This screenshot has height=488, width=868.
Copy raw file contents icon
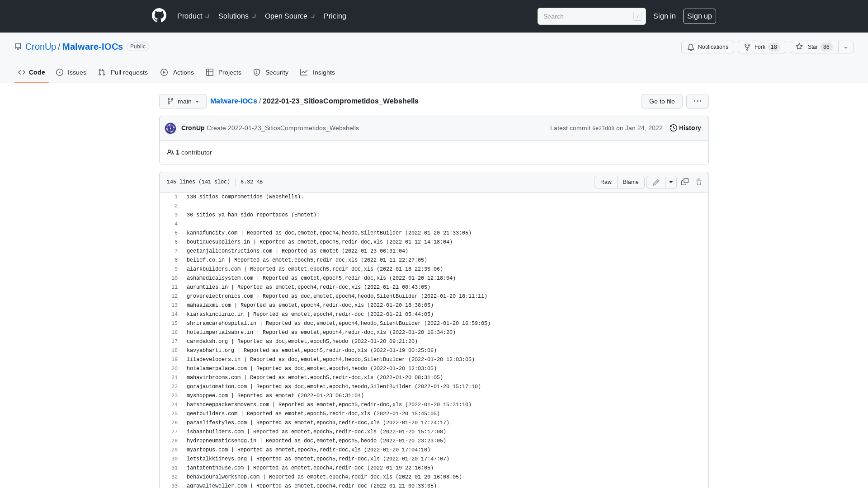point(685,182)
